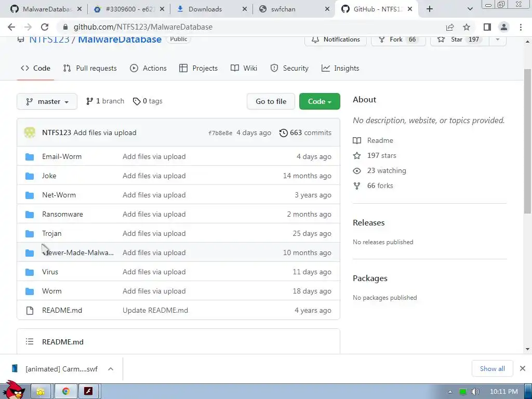Open a new browser tab
This screenshot has width=532, height=399.
click(430, 9)
